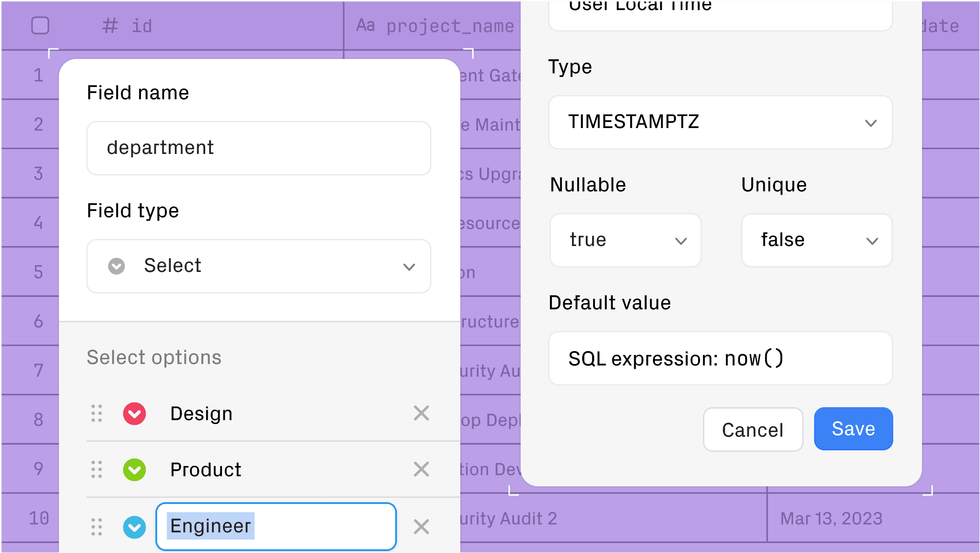Open the Field type Select dropdown

[x=258, y=266]
